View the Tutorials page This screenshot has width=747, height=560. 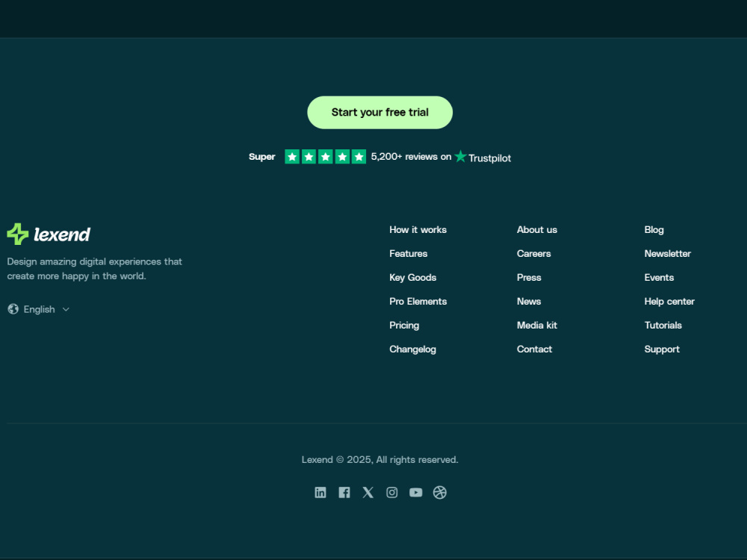pyautogui.click(x=663, y=326)
